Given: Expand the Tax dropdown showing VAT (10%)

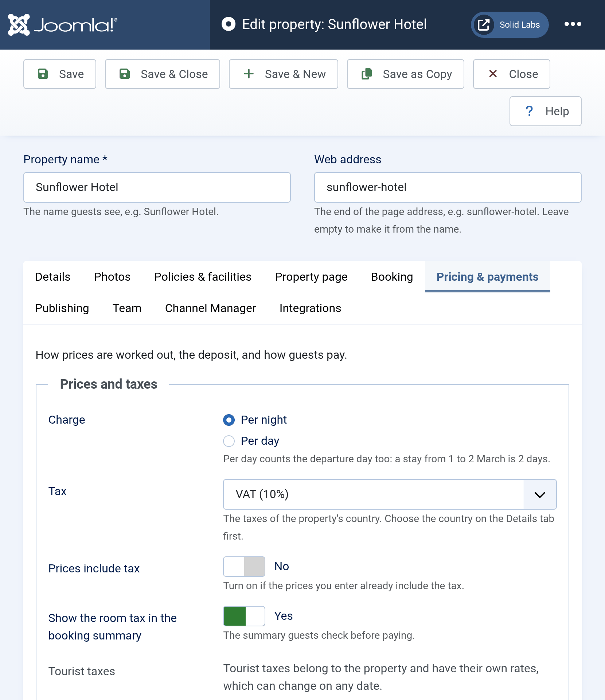Looking at the screenshot, I should pos(390,494).
